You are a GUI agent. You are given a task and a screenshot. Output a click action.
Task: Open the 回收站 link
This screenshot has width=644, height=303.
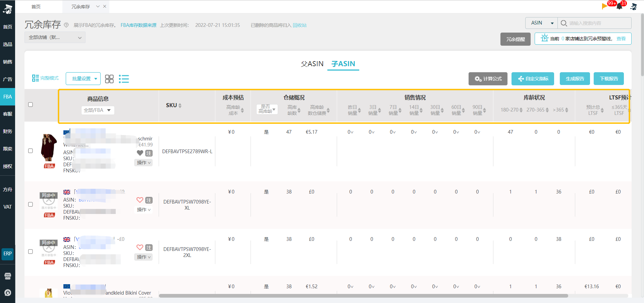point(300,25)
